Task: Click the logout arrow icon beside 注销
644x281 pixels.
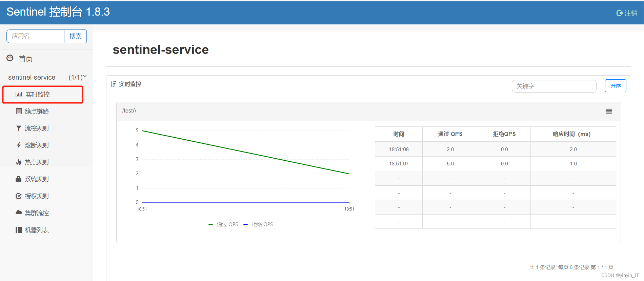Action: click(x=620, y=13)
